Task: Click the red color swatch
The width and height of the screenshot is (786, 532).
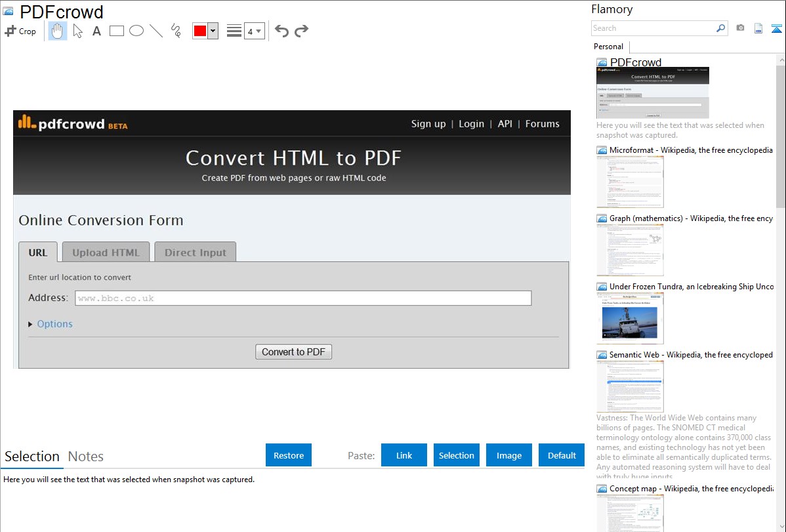Action: 200,31
